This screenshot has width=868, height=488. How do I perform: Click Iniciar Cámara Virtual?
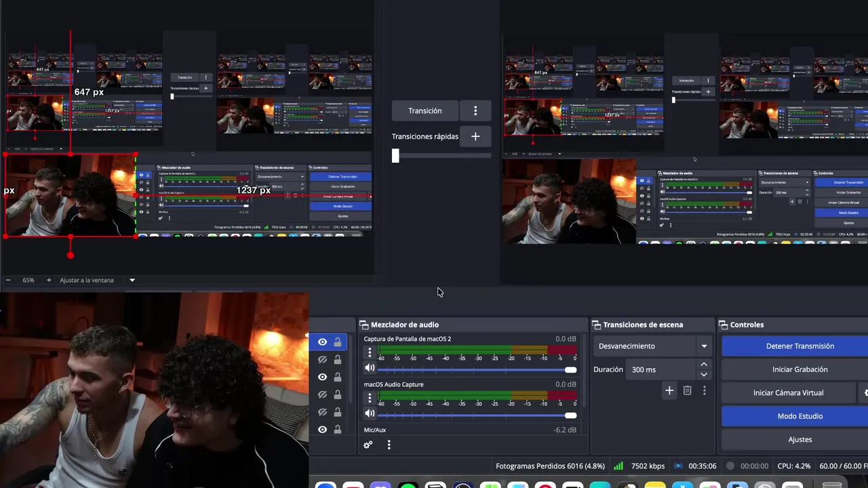pyautogui.click(x=788, y=392)
